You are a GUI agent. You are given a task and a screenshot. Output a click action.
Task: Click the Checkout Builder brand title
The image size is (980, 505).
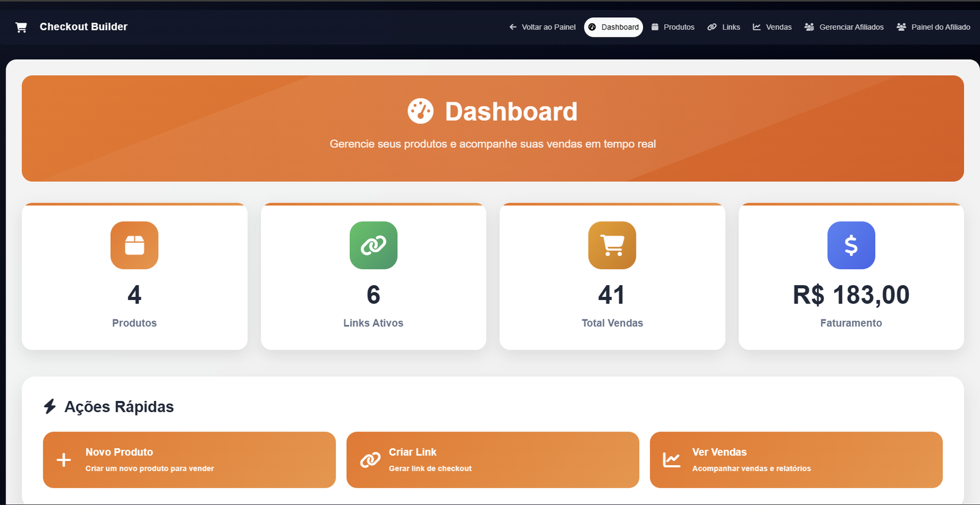point(83,27)
